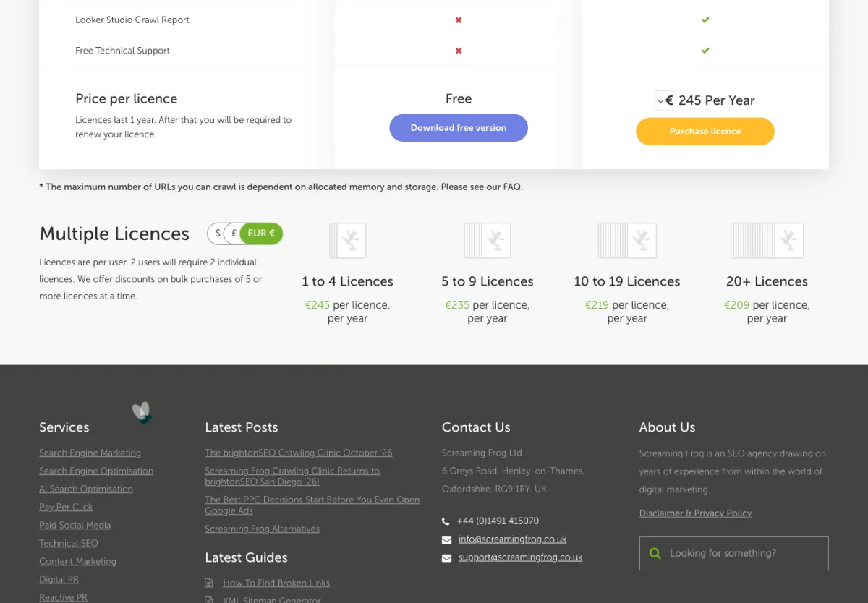This screenshot has height=603, width=868.
Task: Click the Price per licence heading
Action: [x=127, y=99]
